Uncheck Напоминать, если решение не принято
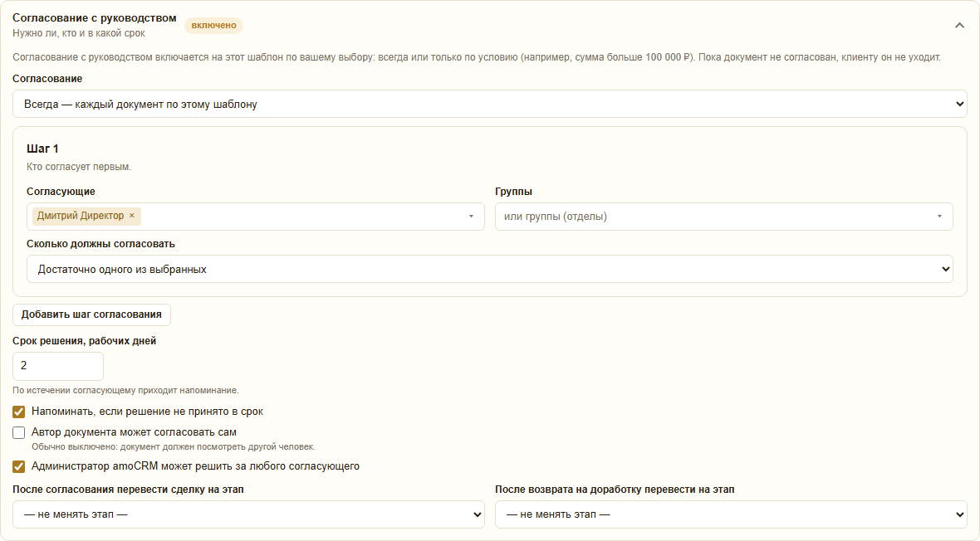 point(19,412)
